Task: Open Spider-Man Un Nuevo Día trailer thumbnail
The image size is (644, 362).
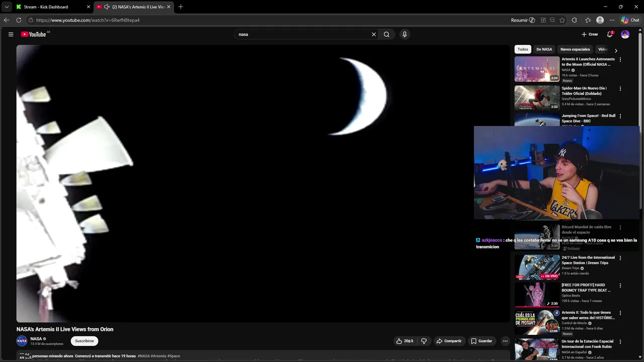Action: (537, 98)
